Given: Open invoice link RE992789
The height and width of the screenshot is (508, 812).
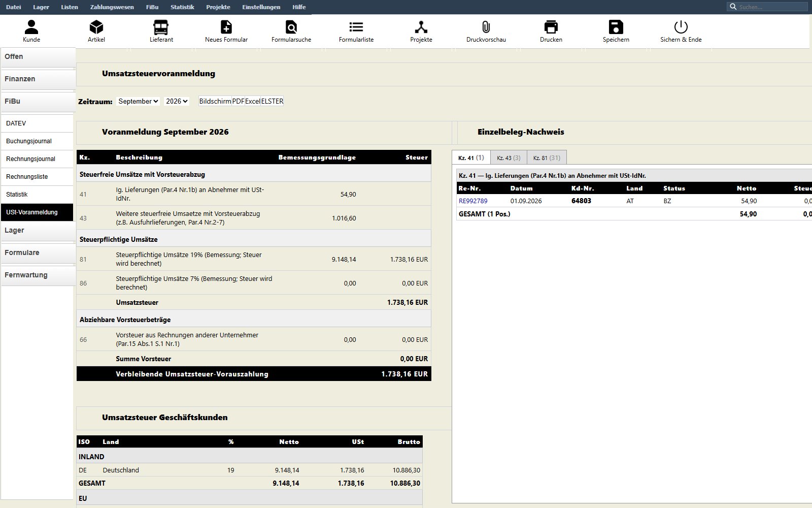Looking at the screenshot, I should coord(473,201).
